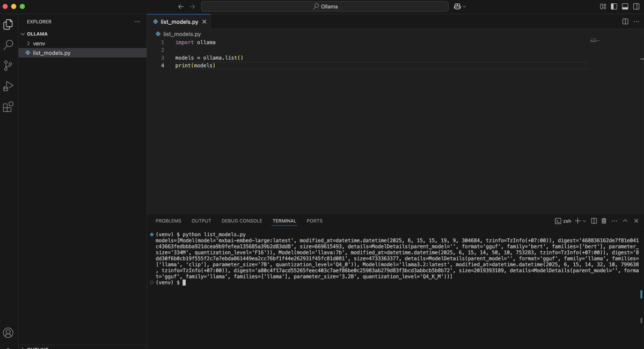Switch to the OUTPUT panel tab
Screen dimensions: 644x349
201,221
